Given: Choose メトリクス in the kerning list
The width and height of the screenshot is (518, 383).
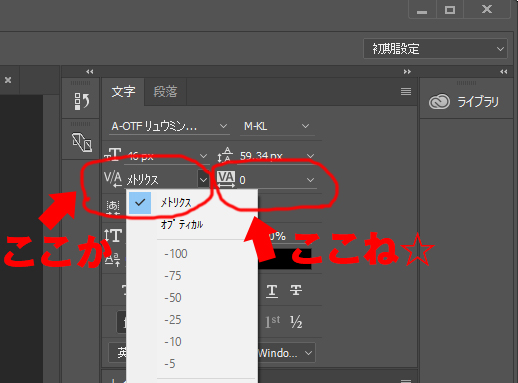Looking at the screenshot, I should tap(192, 202).
